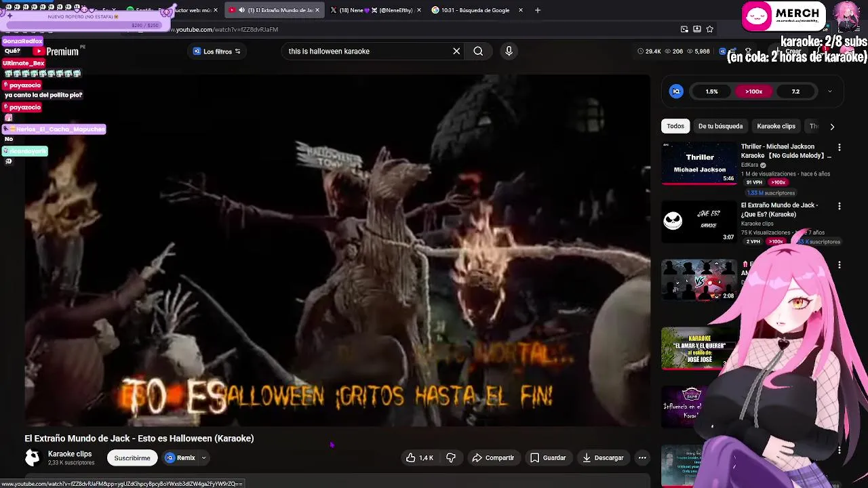868x488 pixels.
Task: Open El Amar y el Querer karaoke thumbnail
Action: [x=696, y=348]
